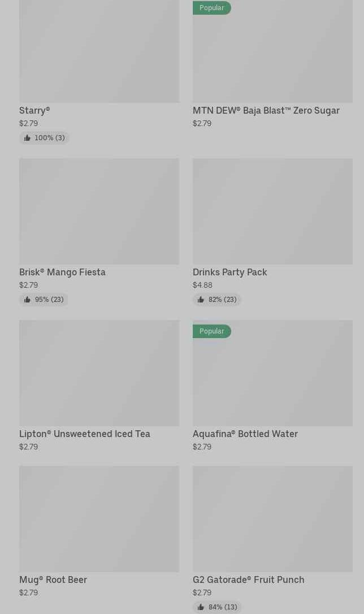Open the Brisk Mango Fiesta product photo
The width and height of the screenshot is (364, 614).
(x=99, y=211)
